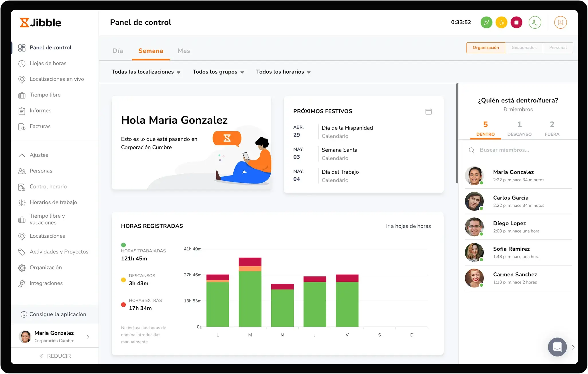Switch to the Gestionados view toggle
The image size is (588, 374).
524,48
